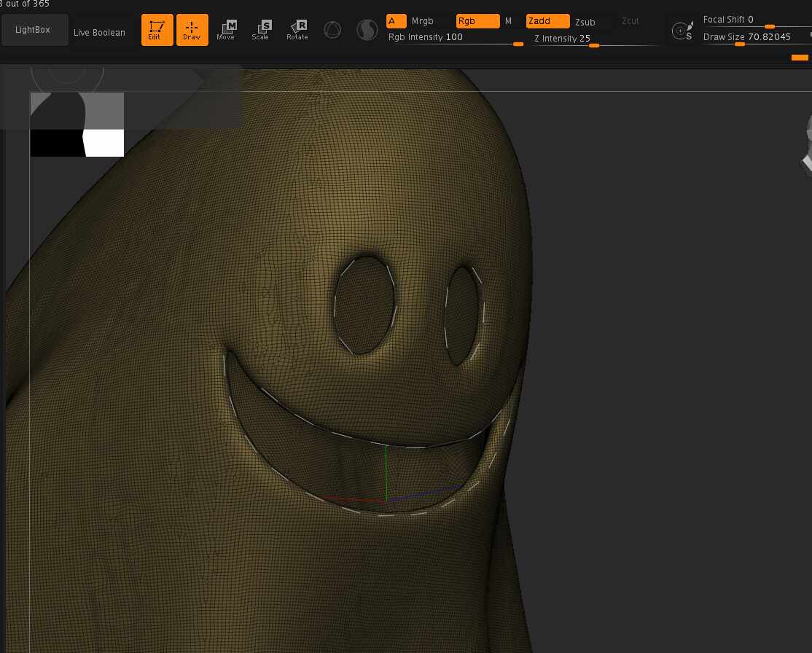
Task: Enable Zadd sculpt mode
Action: (x=547, y=21)
